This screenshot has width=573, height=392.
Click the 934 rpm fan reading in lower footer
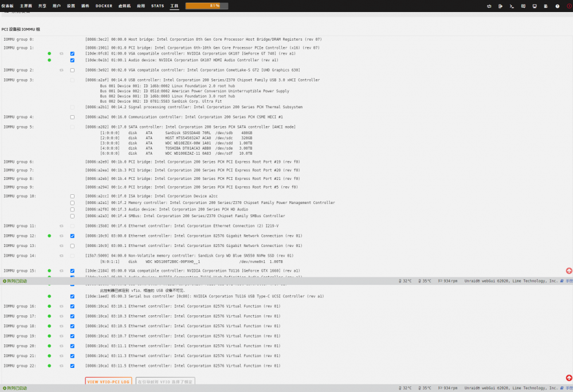448,388
